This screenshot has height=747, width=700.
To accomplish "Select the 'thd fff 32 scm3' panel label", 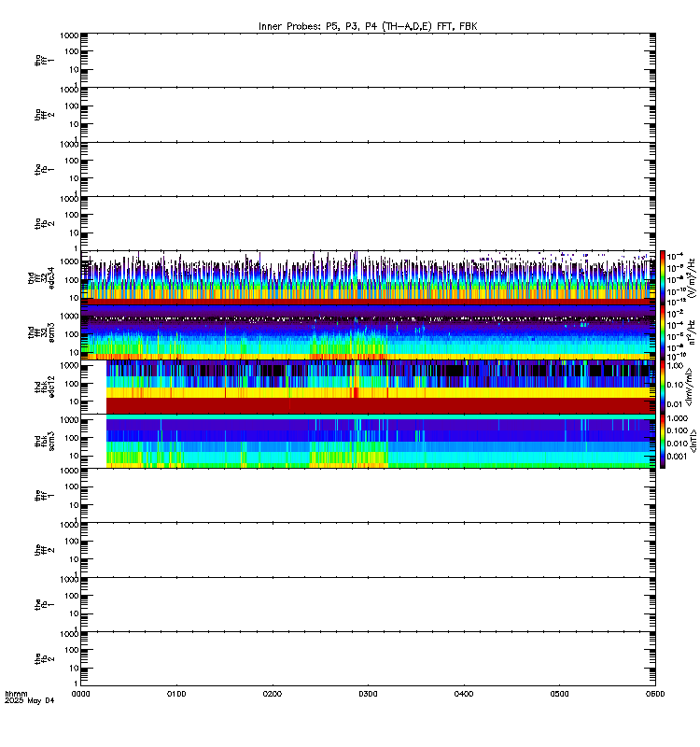I will (41, 332).
